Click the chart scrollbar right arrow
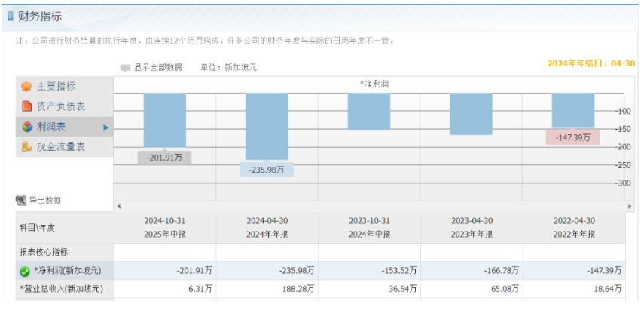The width and height of the screenshot is (644, 313). [629, 206]
